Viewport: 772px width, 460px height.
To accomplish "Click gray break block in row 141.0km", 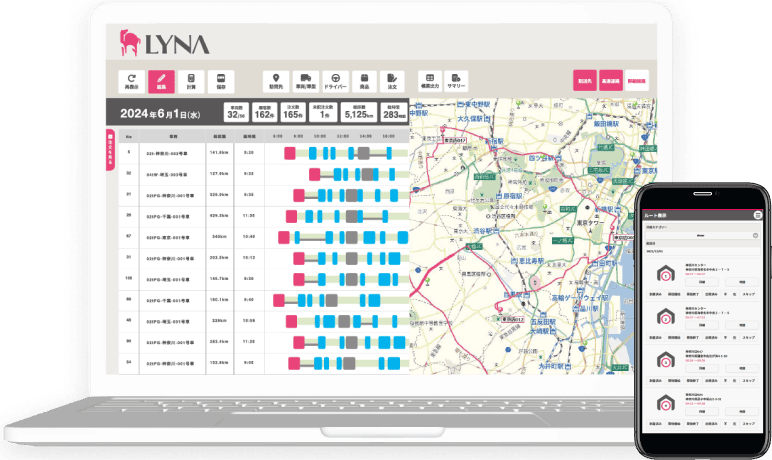I will [x=363, y=153].
